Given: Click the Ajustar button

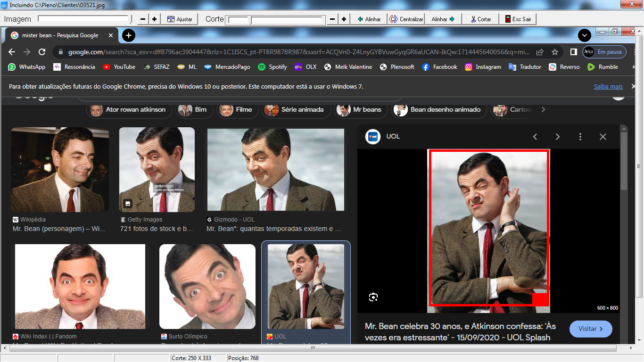Looking at the screenshot, I should (x=180, y=19).
